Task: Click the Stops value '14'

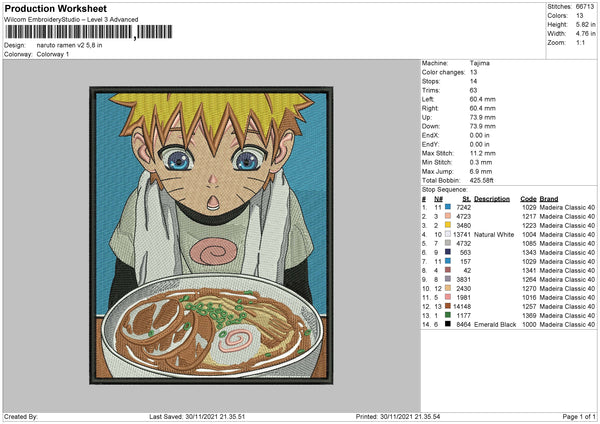Action: click(473, 81)
